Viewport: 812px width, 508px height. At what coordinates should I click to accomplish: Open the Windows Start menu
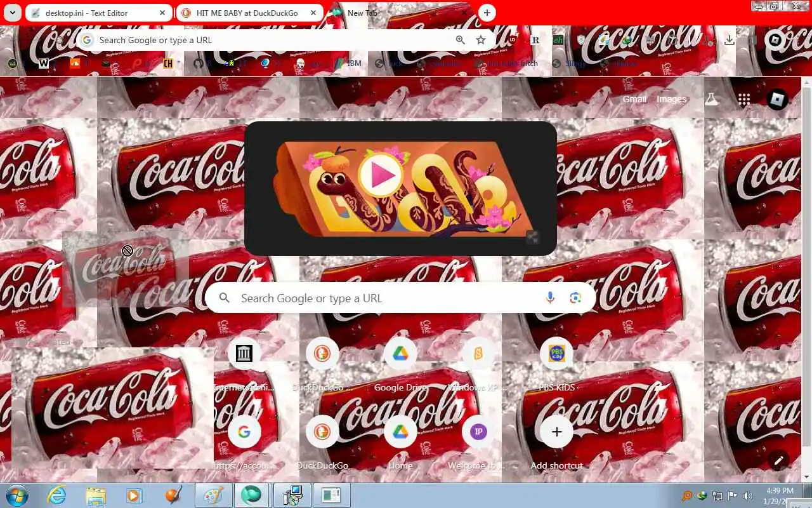(x=16, y=495)
